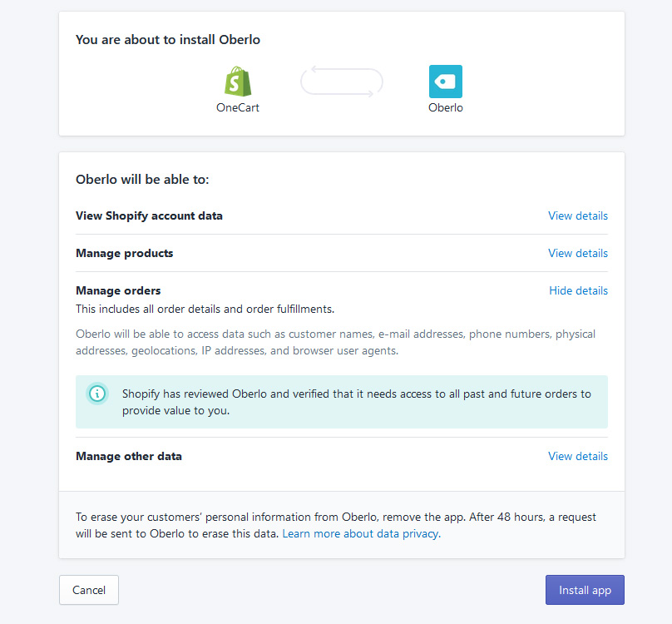Click the Oberlo label under the tag icon
The height and width of the screenshot is (624, 672).
446,107
